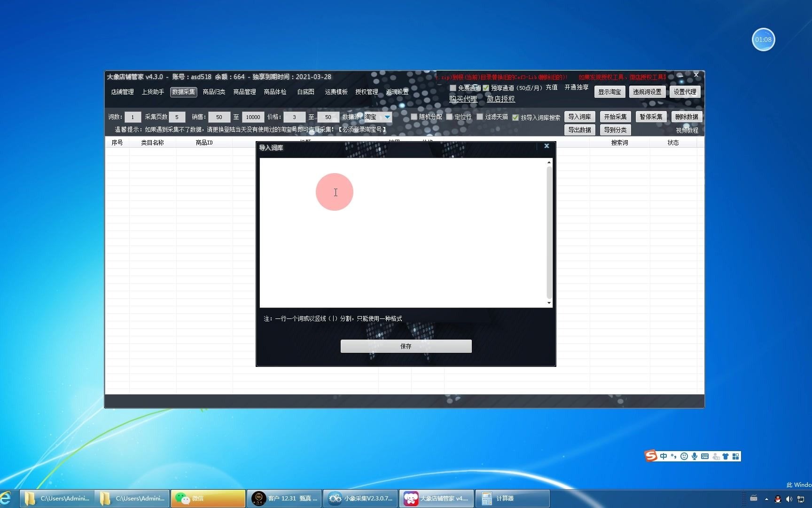Show hidden tray icons arrow
This screenshot has width=812, height=508.
point(766,499)
